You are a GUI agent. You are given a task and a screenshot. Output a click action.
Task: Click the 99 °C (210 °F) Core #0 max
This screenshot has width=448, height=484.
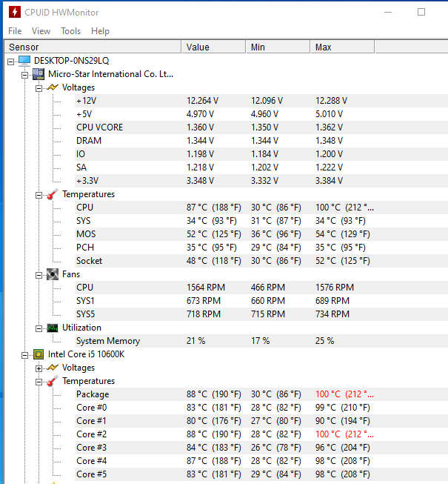(x=343, y=408)
